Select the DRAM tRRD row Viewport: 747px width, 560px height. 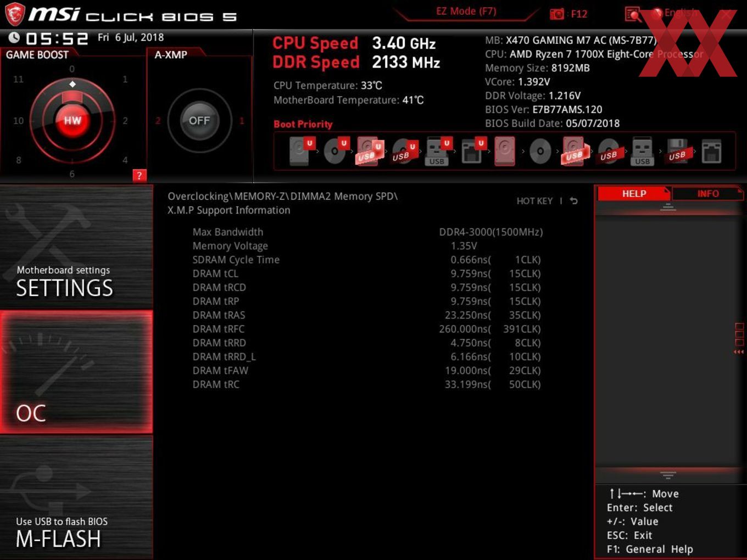point(367,343)
